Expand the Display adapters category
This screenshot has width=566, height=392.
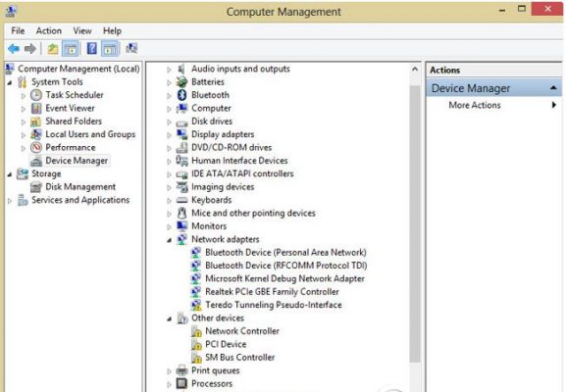(169, 135)
